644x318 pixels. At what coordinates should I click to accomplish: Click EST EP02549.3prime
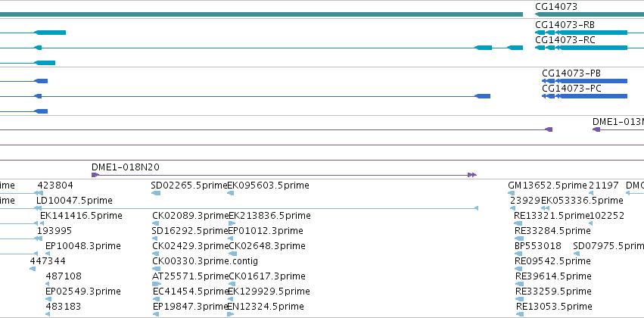83,291
